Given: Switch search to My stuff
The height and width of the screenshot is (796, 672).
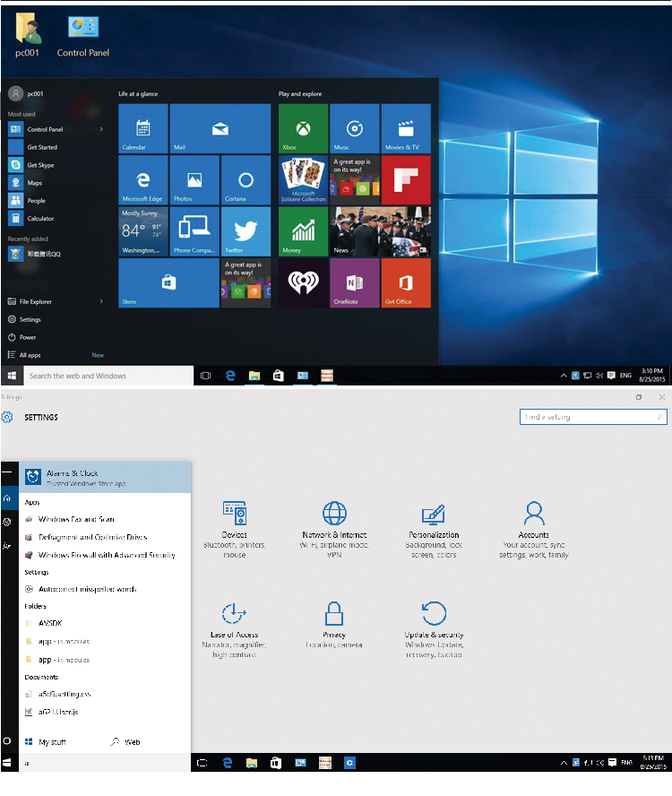Looking at the screenshot, I should click(46, 741).
